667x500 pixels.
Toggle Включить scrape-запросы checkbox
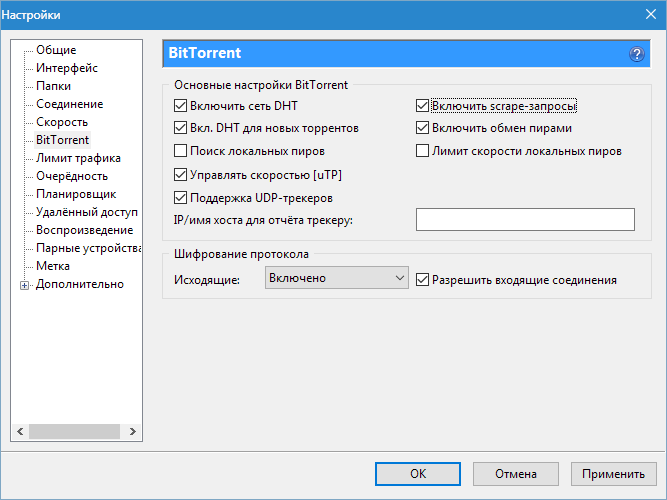[422, 106]
